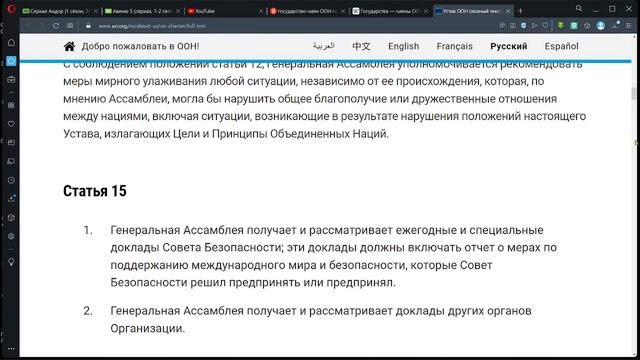The width and height of the screenshot is (640, 360).
Task: Search open tabs with magnifier icon
Action: (579, 8)
